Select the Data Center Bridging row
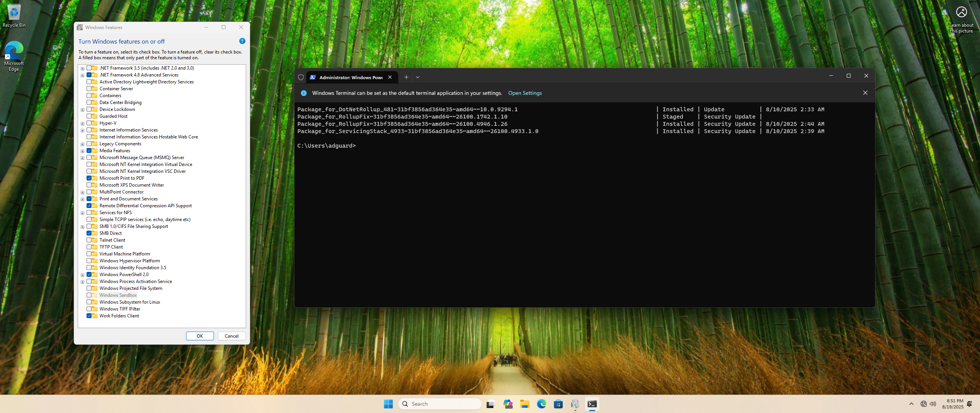 120,102
